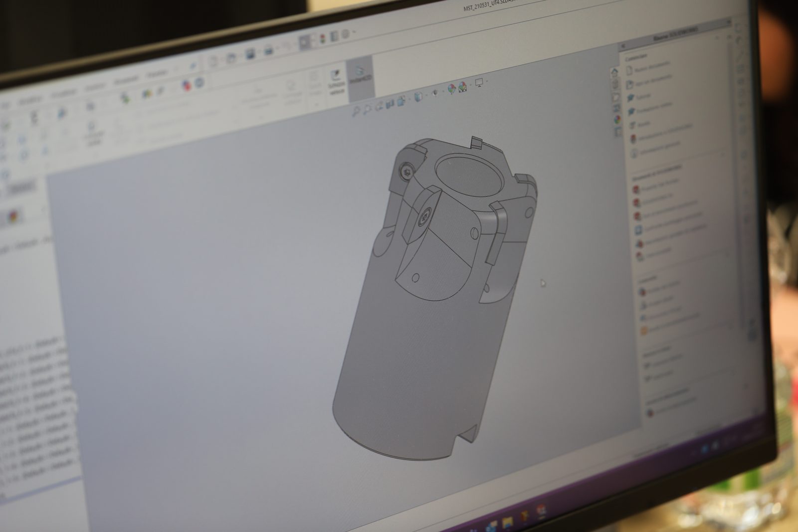Click the Zoom to Fit magnifier icon
798x532 pixels.
coord(356,111)
